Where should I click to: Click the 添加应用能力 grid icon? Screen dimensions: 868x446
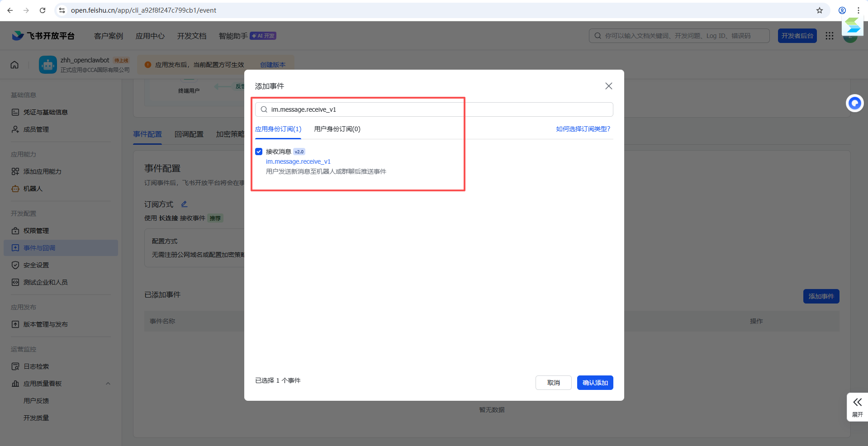[x=15, y=171]
